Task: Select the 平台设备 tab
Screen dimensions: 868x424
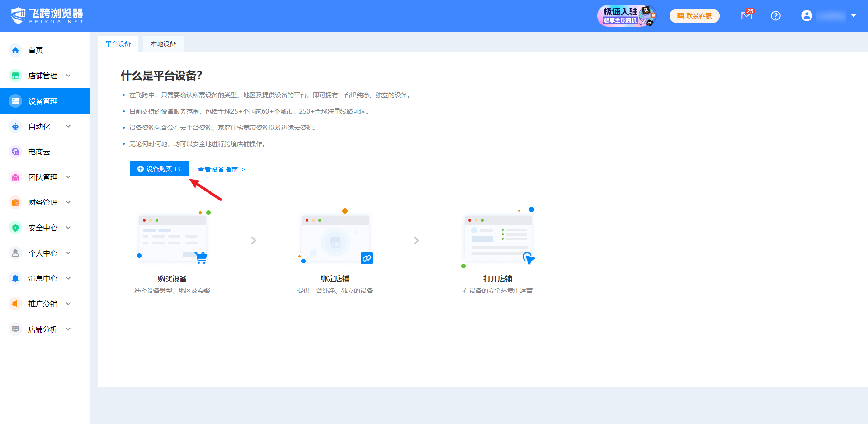Action: [118, 44]
